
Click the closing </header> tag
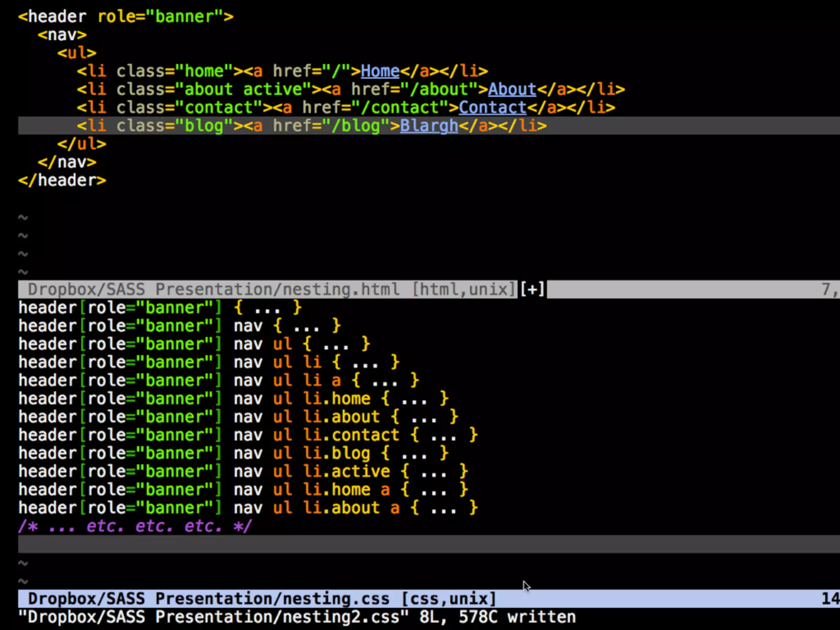pos(62,180)
